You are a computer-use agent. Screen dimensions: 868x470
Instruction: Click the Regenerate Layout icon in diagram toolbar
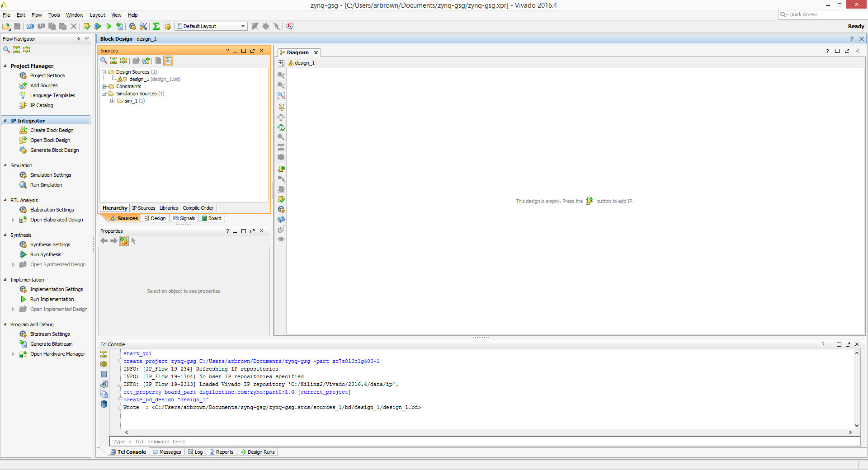pyautogui.click(x=281, y=219)
